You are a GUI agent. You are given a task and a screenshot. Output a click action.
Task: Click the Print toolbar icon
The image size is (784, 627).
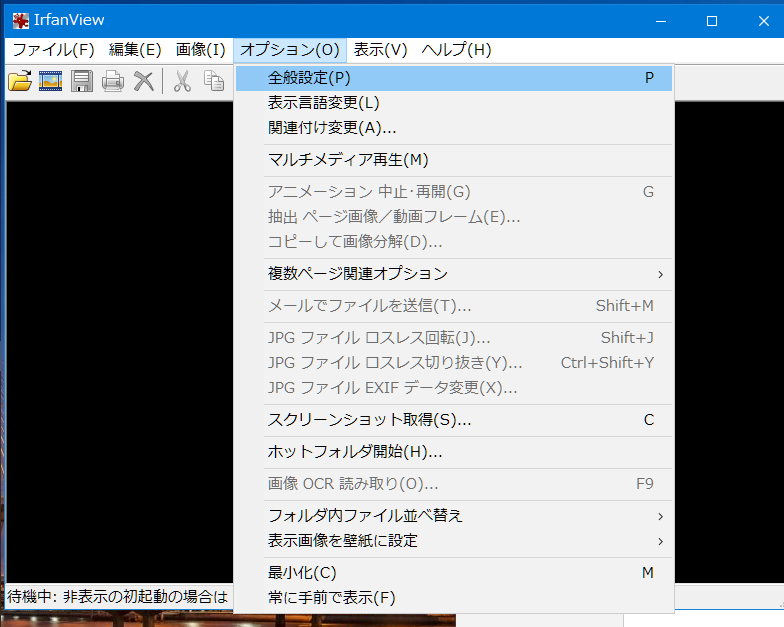[113, 81]
